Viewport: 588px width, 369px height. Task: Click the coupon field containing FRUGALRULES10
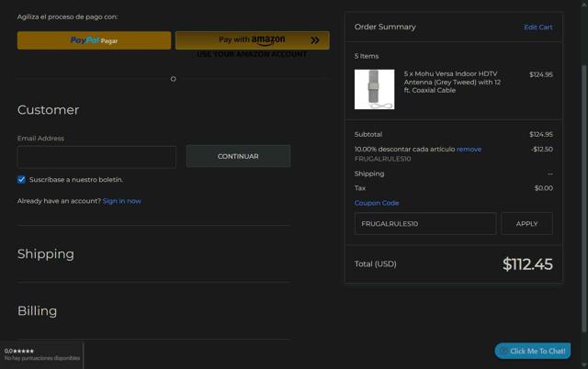click(425, 224)
